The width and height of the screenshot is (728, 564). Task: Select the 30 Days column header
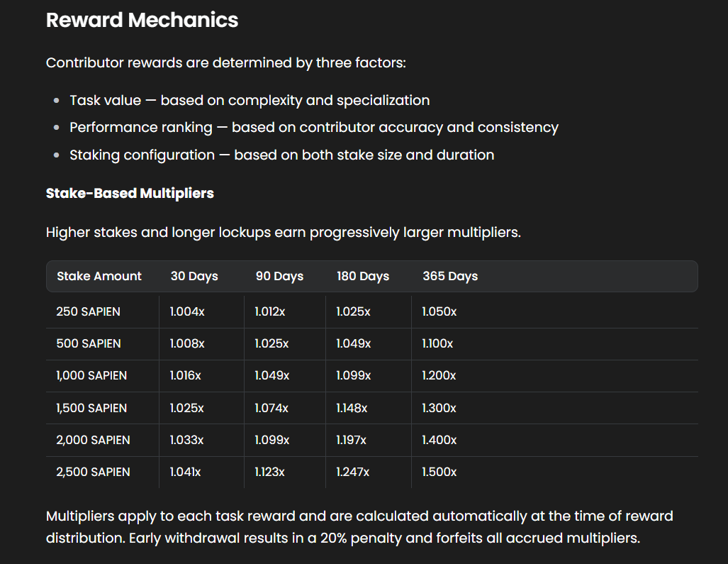[194, 276]
